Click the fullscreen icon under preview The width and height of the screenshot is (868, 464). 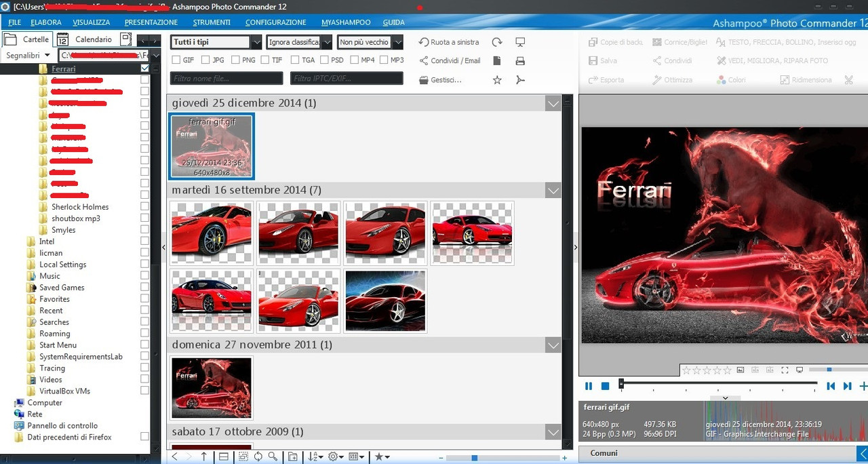[x=785, y=370]
